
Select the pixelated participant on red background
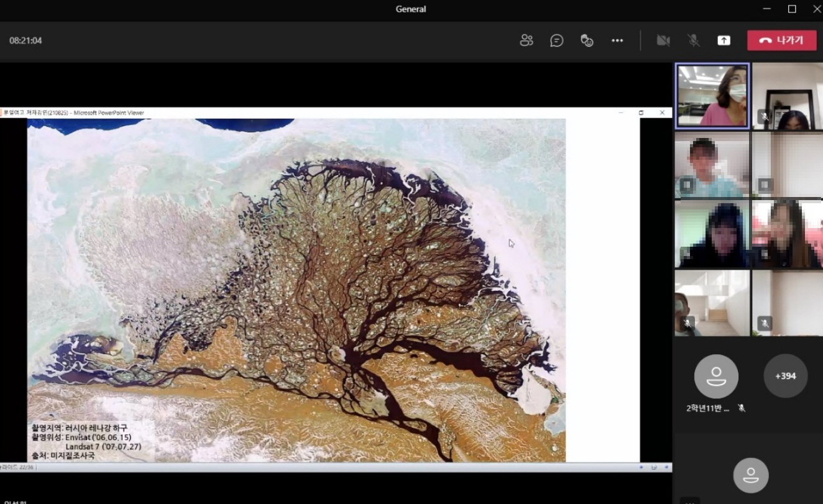(787, 234)
